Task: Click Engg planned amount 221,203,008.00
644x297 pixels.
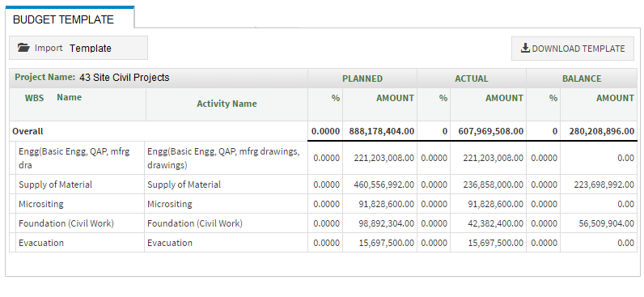Action: pos(384,158)
